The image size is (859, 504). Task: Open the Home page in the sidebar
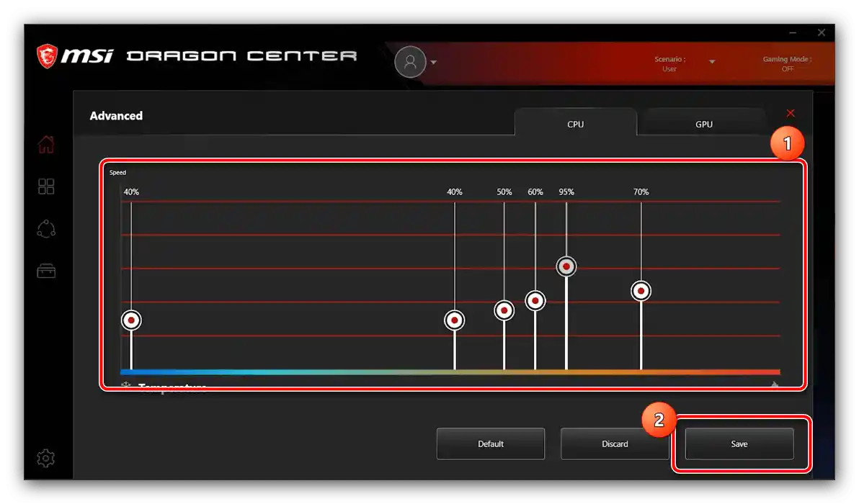pyautogui.click(x=46, y=145)
